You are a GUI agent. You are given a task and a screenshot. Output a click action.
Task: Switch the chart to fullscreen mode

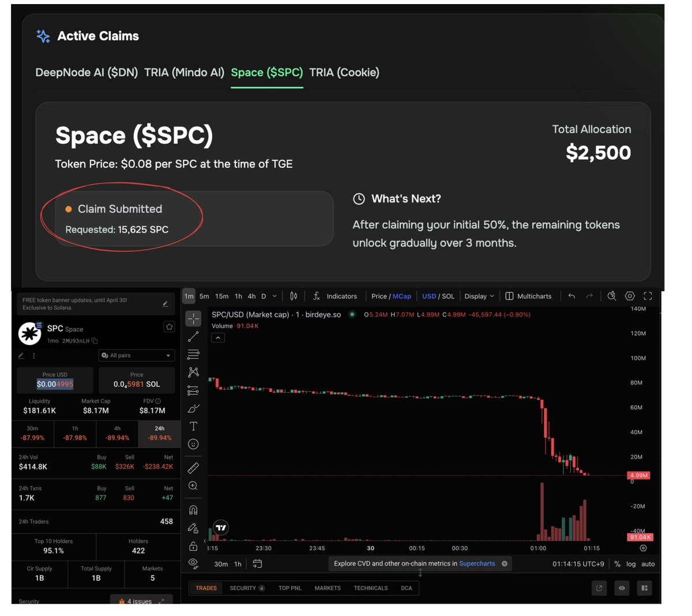(x=648, y=296)
